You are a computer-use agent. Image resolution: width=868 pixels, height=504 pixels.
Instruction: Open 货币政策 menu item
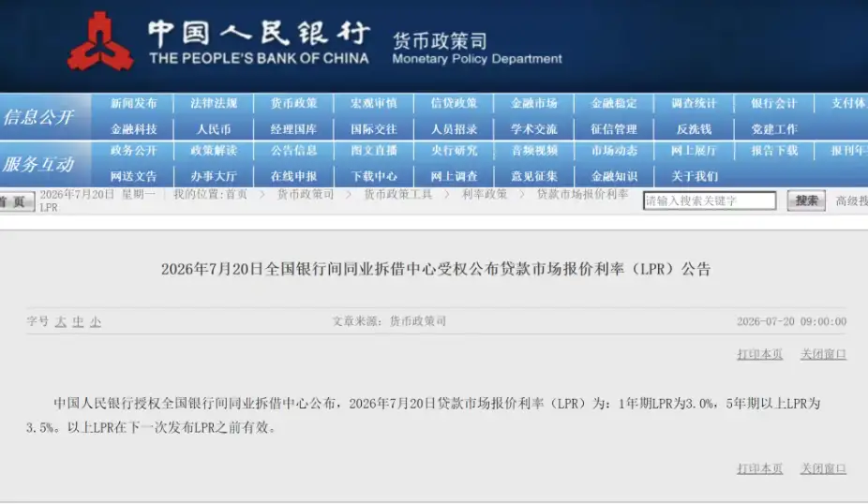[x=293, y=103]
